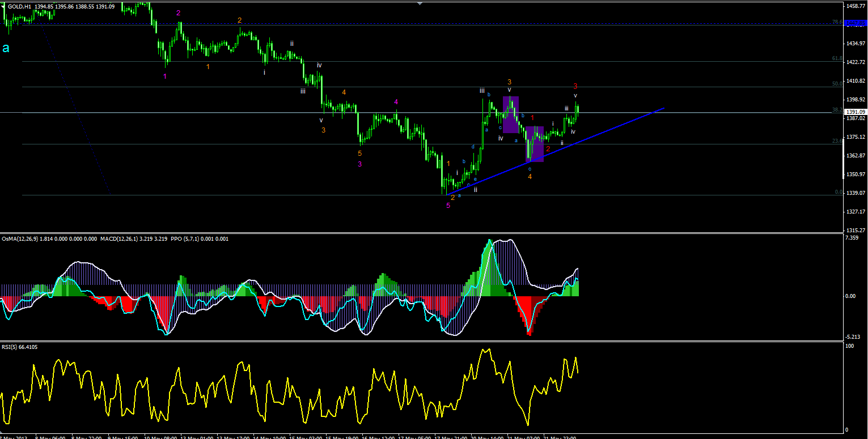This screenshot has width=868, height=439.
Task: Click the white current price tag 1391.09
Action: tap(856, 112)
